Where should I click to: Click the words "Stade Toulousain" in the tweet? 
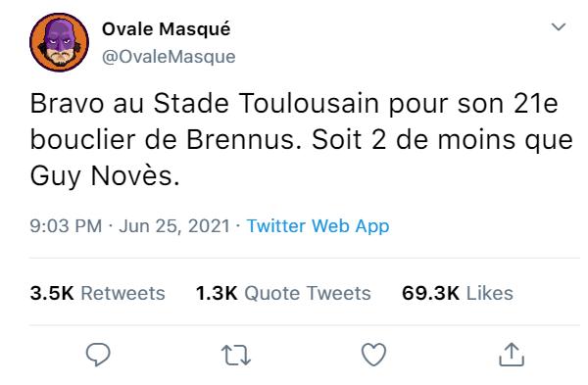point(267,104)
